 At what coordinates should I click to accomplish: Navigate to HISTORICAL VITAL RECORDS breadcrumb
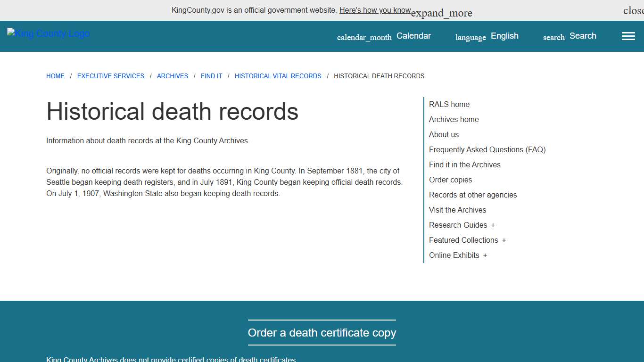coord(278,76)
